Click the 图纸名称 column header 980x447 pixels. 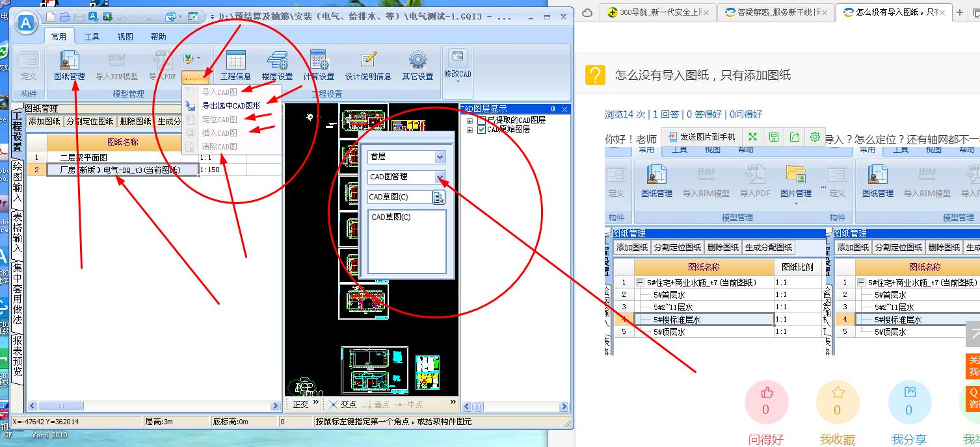pos(123,142)
